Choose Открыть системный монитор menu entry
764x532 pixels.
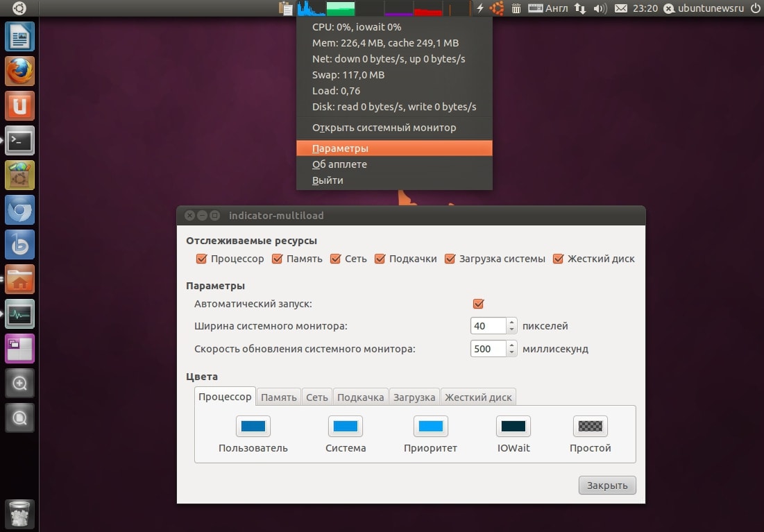point(394,128)
